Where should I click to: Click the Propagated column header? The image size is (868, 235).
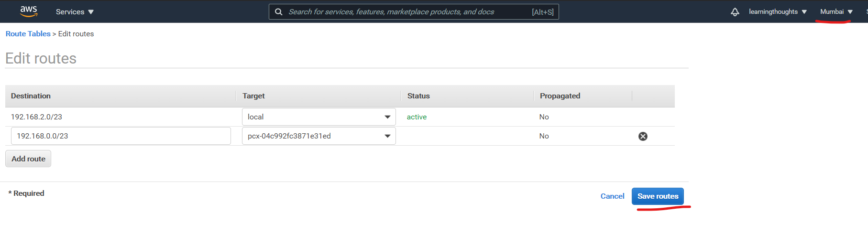pyautogui.click(x=560, y=96)
